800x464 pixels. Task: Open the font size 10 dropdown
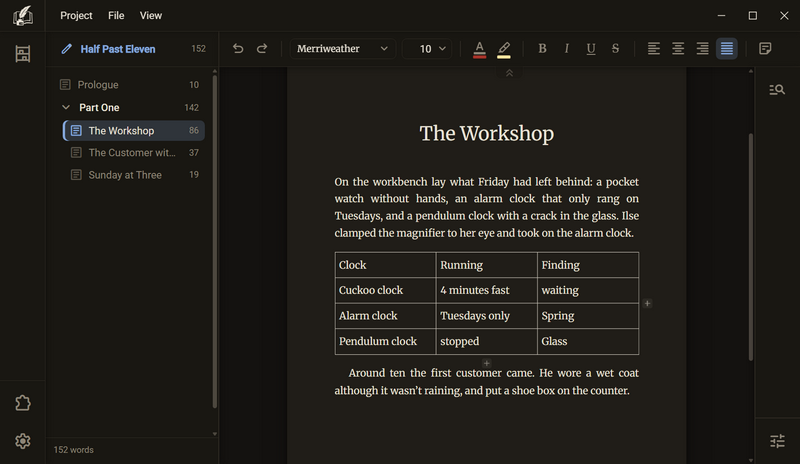tap(427, 48)
